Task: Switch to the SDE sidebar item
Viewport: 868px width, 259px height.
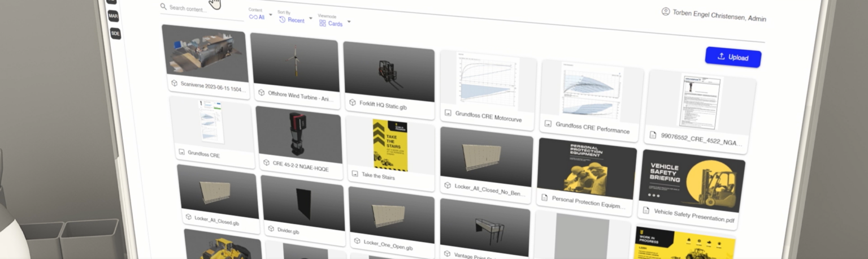Action: (115, 34)
